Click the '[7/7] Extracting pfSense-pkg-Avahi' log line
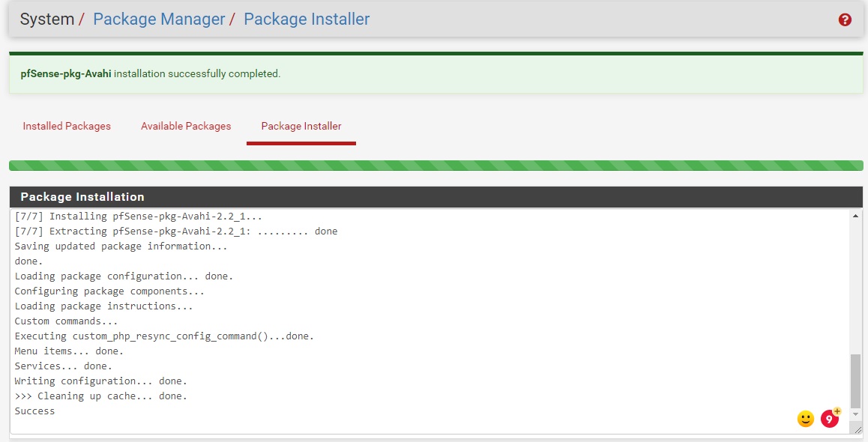This screenshot has width=868, height=442. pyautogui.click(x=176, y=231)
